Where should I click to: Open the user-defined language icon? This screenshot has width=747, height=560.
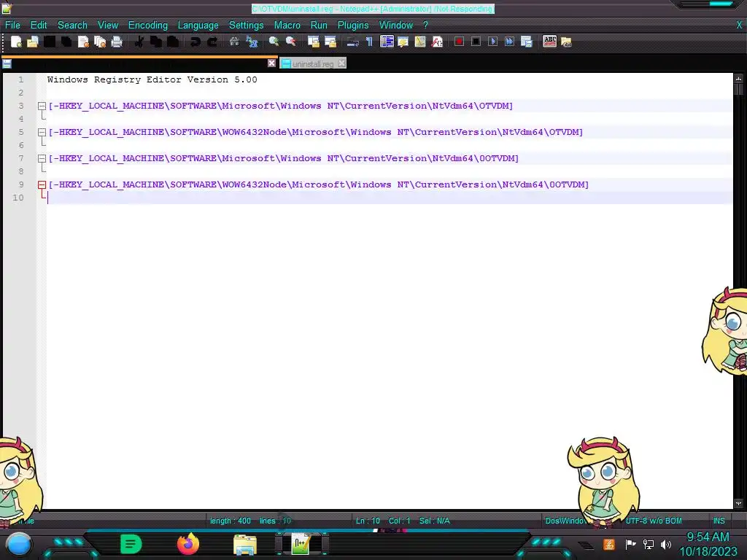click(x=403, y=42)
